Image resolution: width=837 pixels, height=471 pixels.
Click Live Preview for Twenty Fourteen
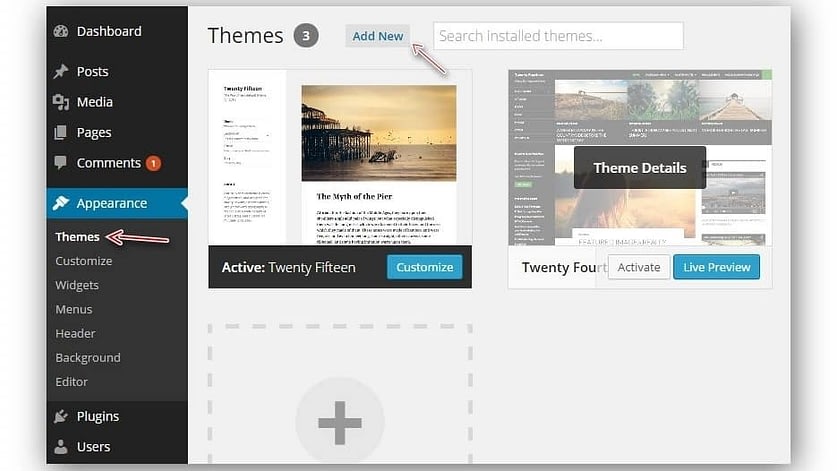716,267
